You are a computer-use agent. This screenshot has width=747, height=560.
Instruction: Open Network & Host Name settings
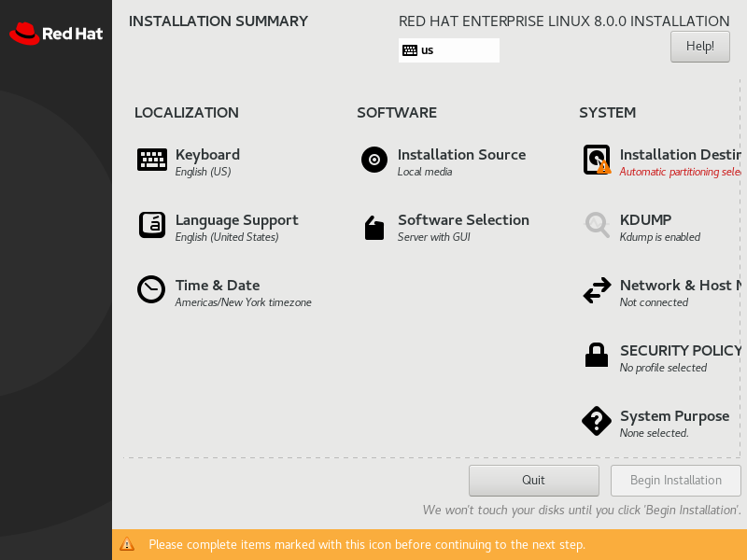pos(681,286)
